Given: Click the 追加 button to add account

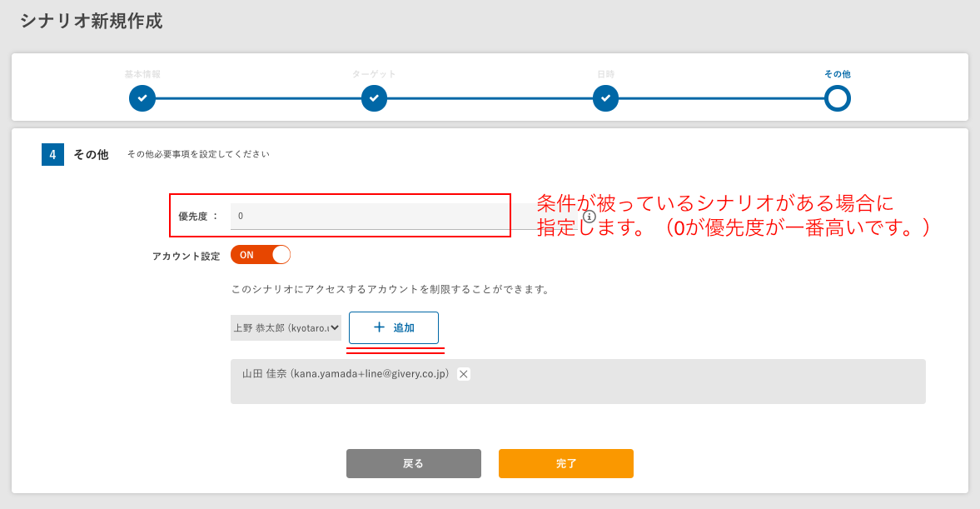Looking at the screenshot, I should (x=394, y=328).
